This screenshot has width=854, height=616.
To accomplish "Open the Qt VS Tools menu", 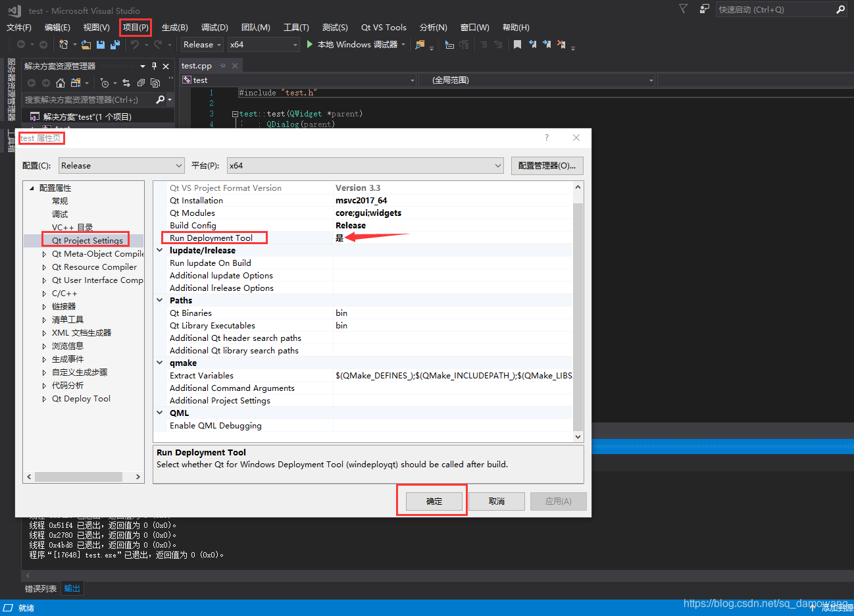I will [384, 27].
